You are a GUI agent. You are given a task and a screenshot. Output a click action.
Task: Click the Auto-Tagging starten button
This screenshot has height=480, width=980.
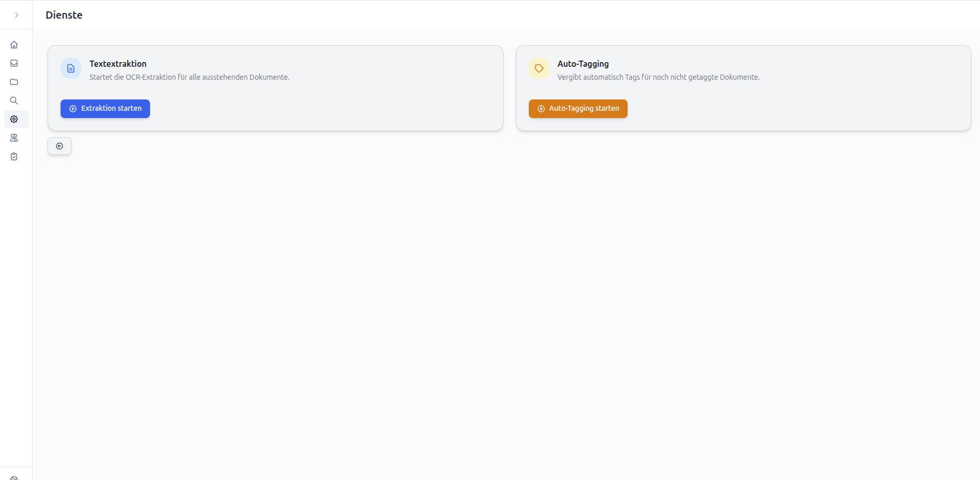pos(578,109)
